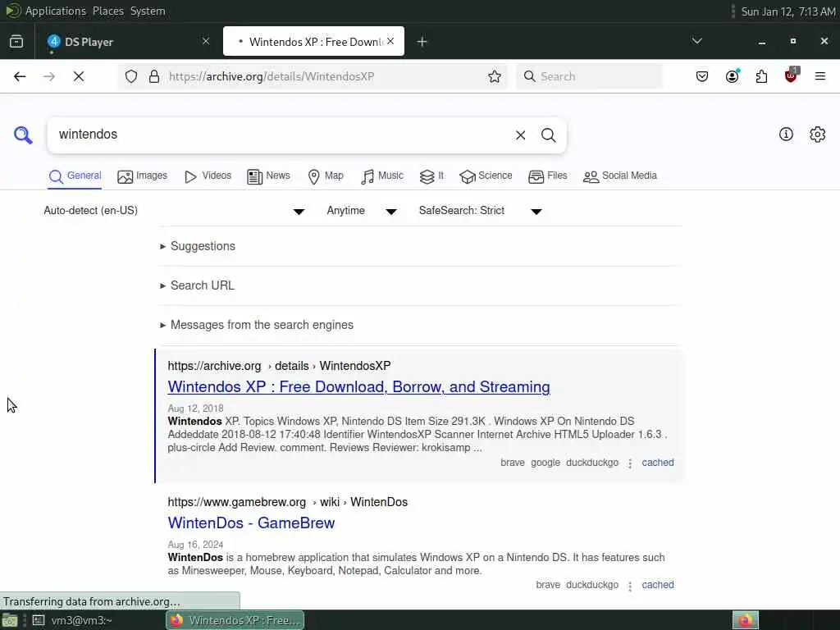
Task: Click the gamebrew.org result URL
Action: tap(288, 503)
